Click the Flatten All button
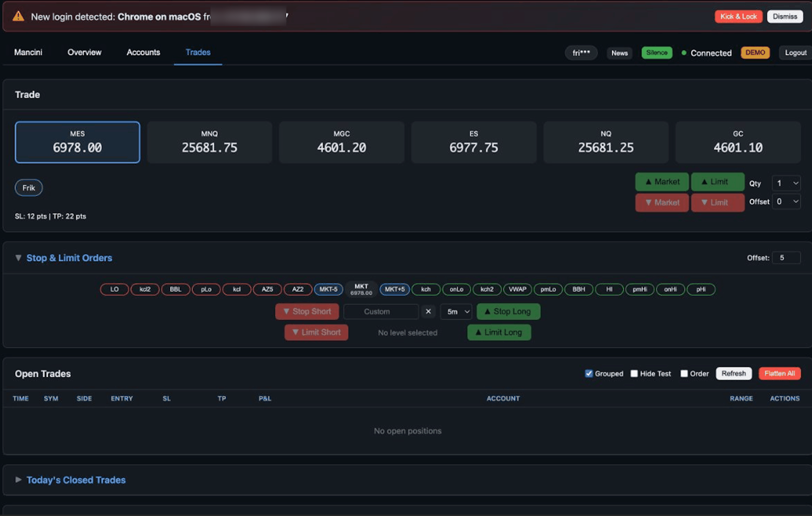This screenshot has height=516, width=812. point(779,373)
